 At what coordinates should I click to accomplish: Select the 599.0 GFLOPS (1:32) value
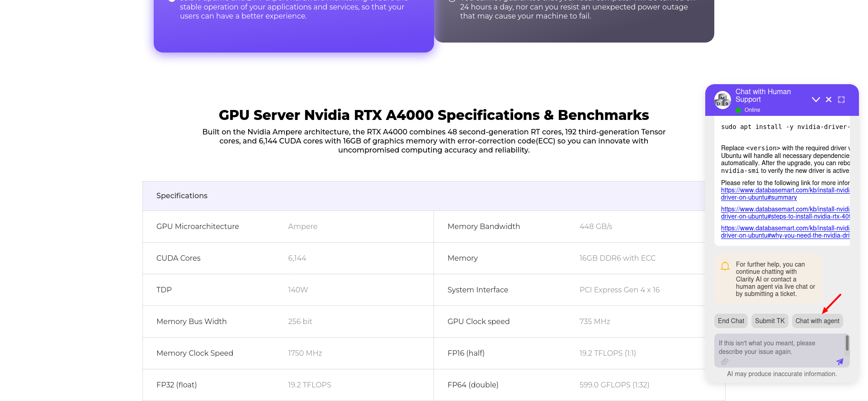(x=614, y=385)
